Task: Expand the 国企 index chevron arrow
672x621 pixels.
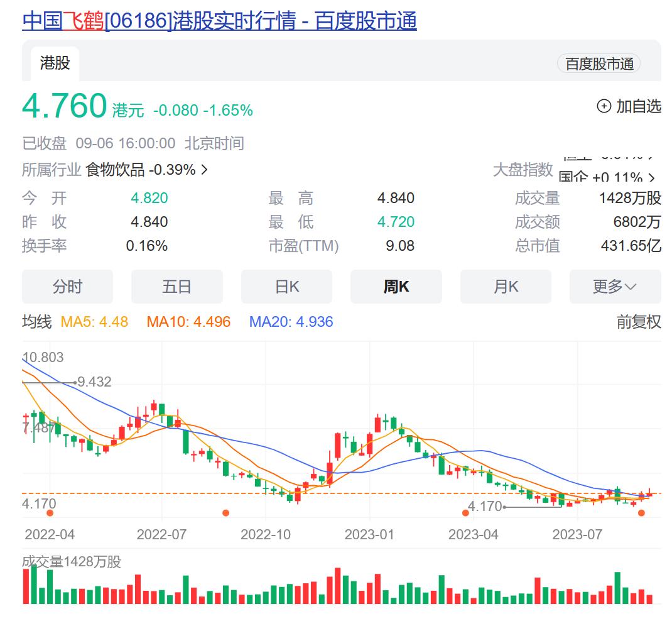Action: [x=652, y=178]
